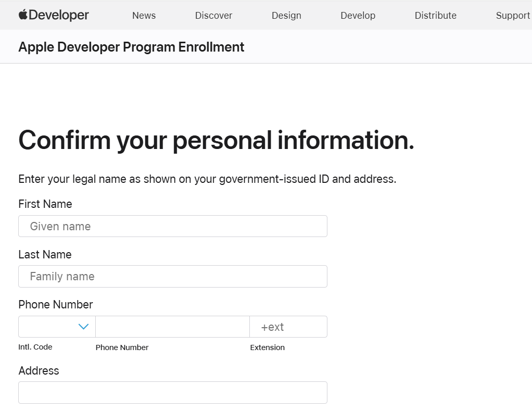Click the First Name input field
The height and width of the screenshot is (410, 532).
173,226
